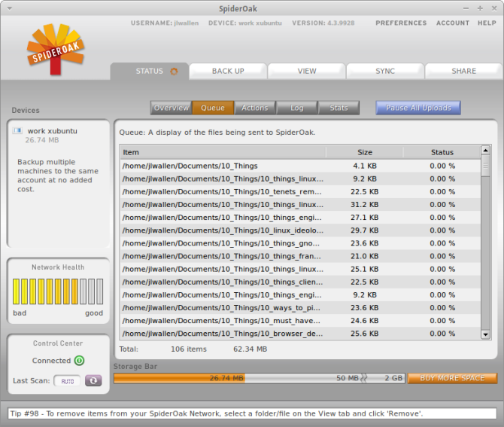Open the Log sub-tab
This screenshot has width=504, height=427.
[296, 108]
